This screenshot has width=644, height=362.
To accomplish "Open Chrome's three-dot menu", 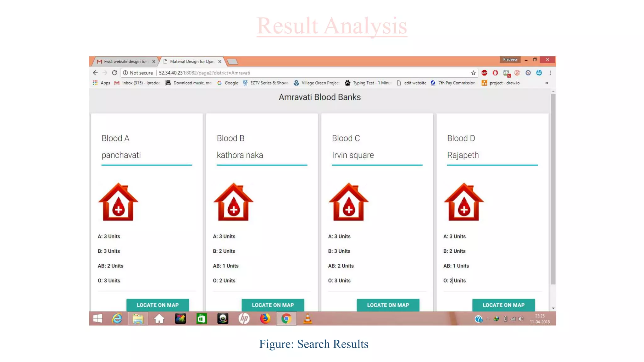I will pos(550,73).
